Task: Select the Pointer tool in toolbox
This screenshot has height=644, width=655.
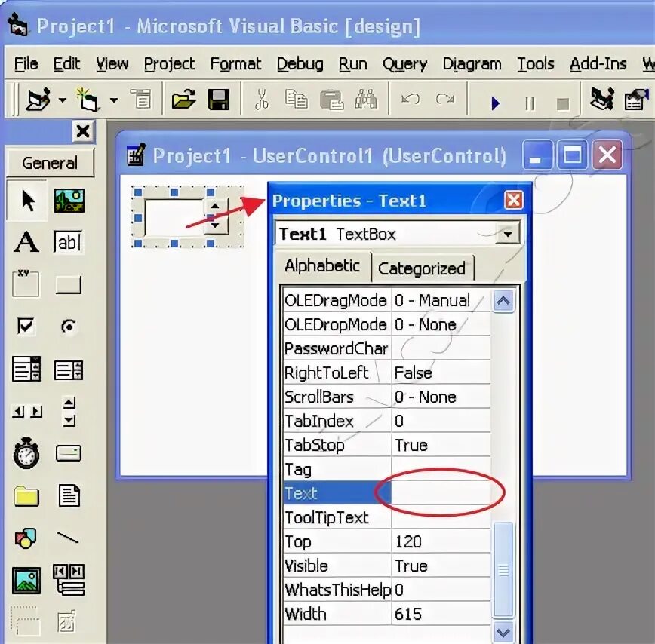Action: [27, 201]
